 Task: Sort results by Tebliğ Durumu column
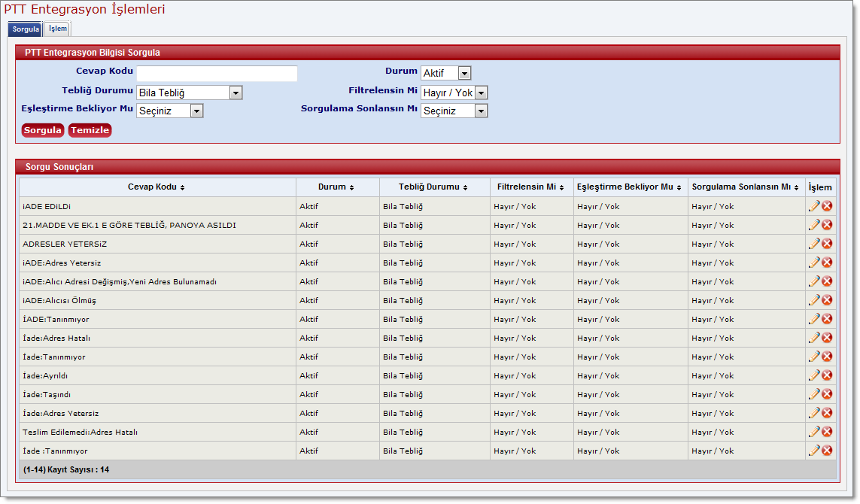click(x=433, y=187)
